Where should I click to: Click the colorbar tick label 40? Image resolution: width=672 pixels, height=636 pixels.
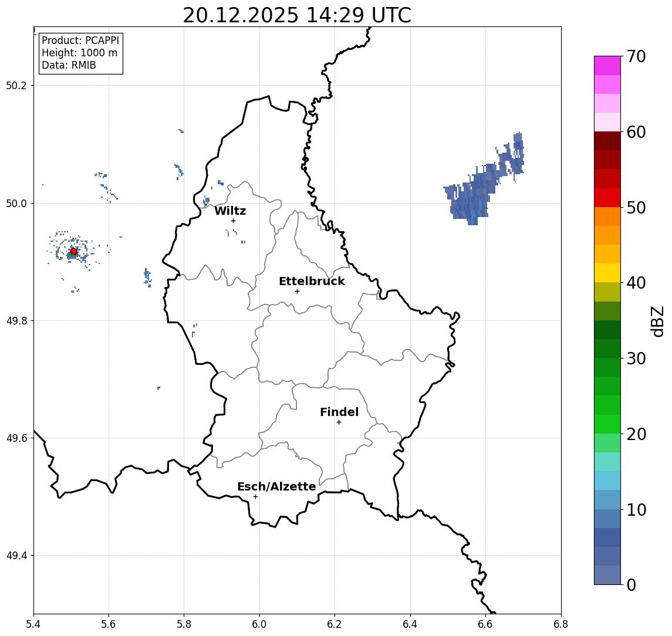[636, 283]
